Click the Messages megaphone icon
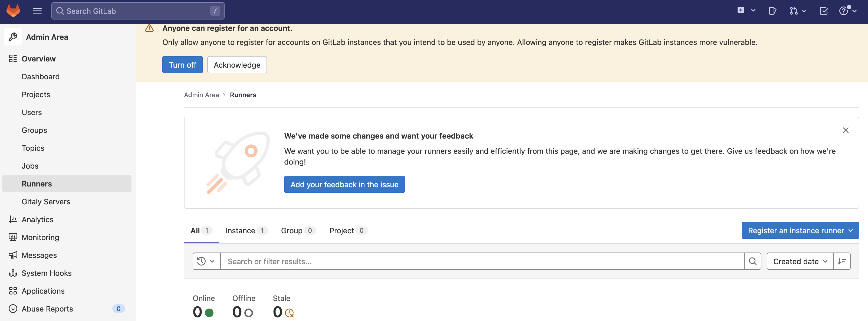 click(13, 255)
